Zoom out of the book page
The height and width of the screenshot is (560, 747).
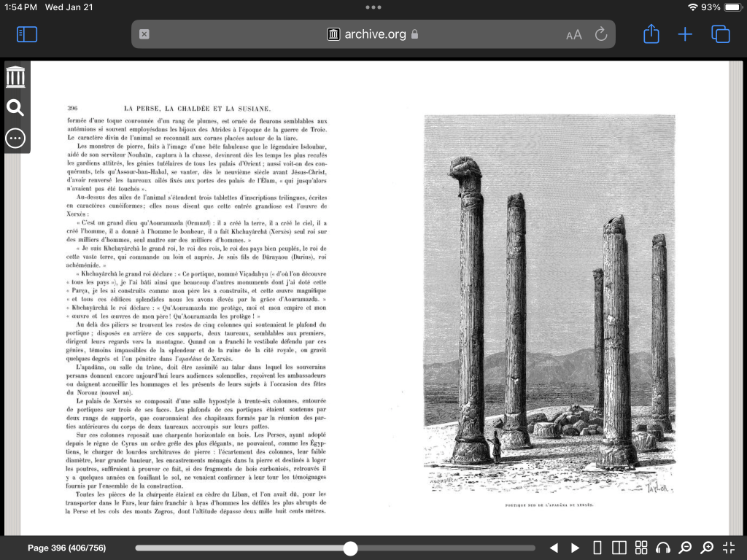coord(685,548)
